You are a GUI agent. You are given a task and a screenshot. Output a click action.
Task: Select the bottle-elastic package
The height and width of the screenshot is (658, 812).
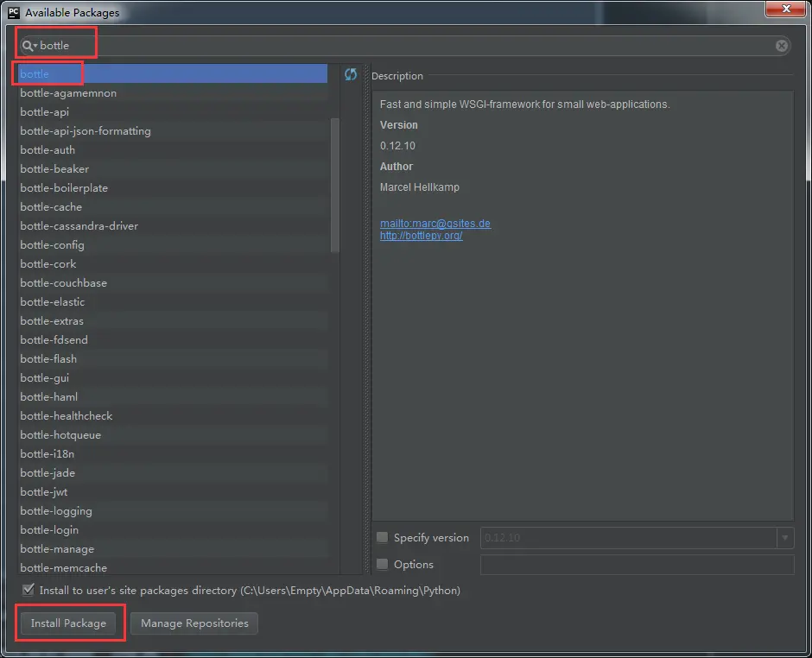coord(173,302)
